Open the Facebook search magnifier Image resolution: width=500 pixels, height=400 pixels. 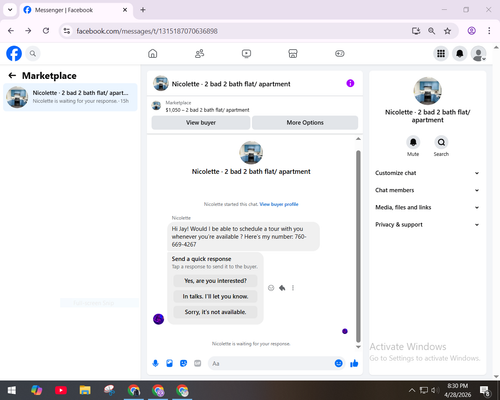(x=33, y=53)
